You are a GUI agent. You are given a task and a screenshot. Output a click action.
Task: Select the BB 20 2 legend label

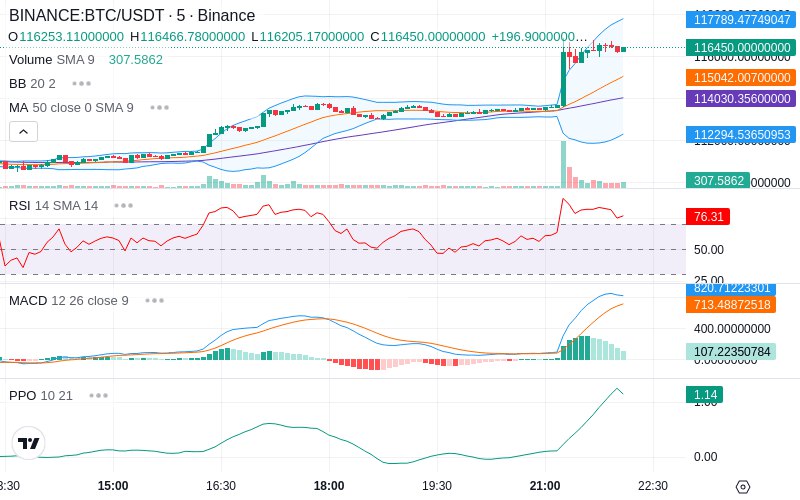(32, 84)
